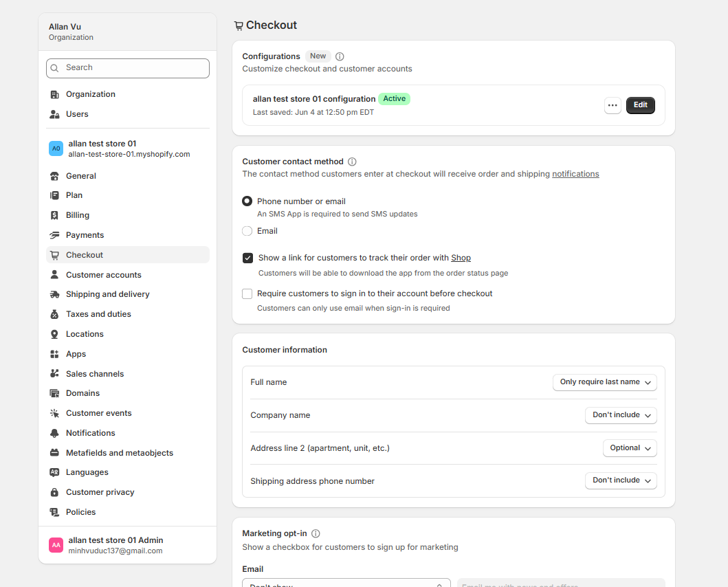The width and height of the screenshot is (728, 587).
Task: Open the Company name dropdown
Action: (621, 415)
